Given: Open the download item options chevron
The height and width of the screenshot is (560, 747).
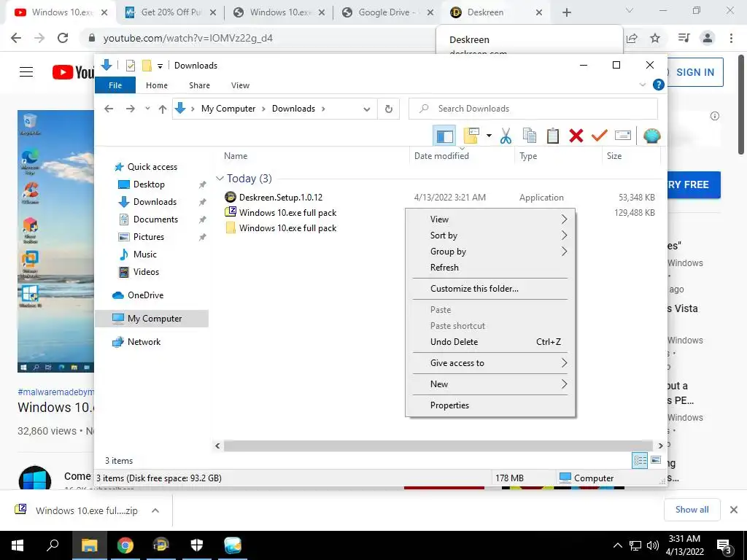Looking at the screenshot, I should [x=155, y=510].
